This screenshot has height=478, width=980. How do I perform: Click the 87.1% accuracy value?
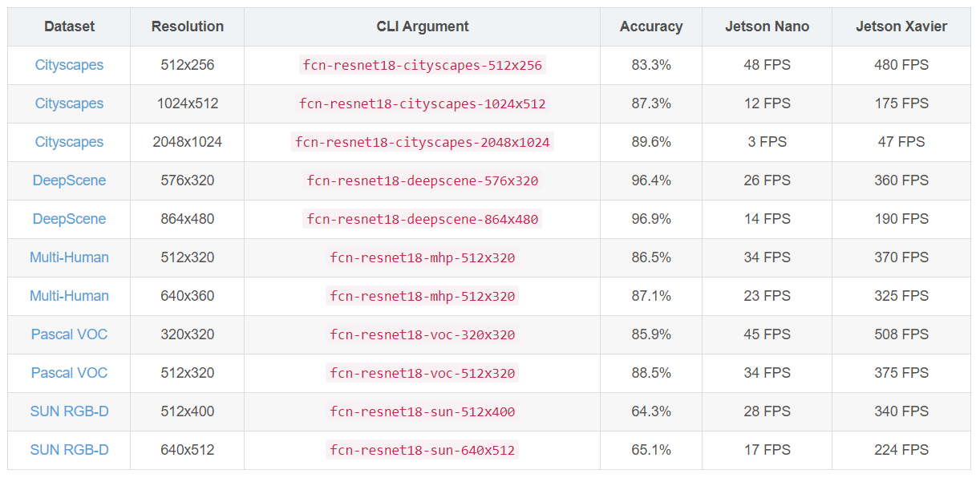click(651, 296)
